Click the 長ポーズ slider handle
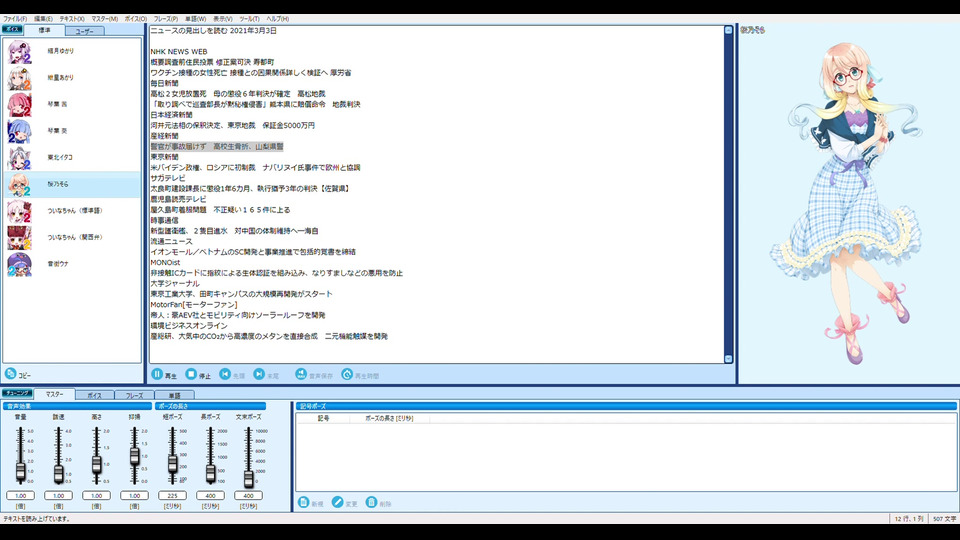This screenshot has height=540, width=960. (x=210, y=473)
